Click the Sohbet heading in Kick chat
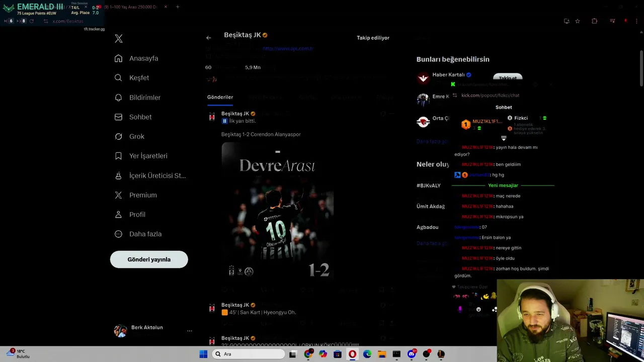The image size is (644, 362). [x=504, y=107]
